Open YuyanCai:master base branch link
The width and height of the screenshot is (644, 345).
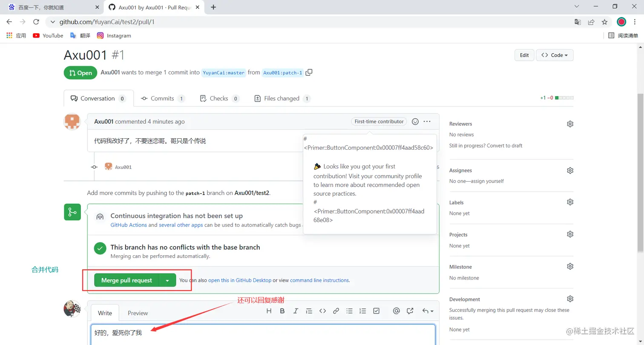click(224, 73)
